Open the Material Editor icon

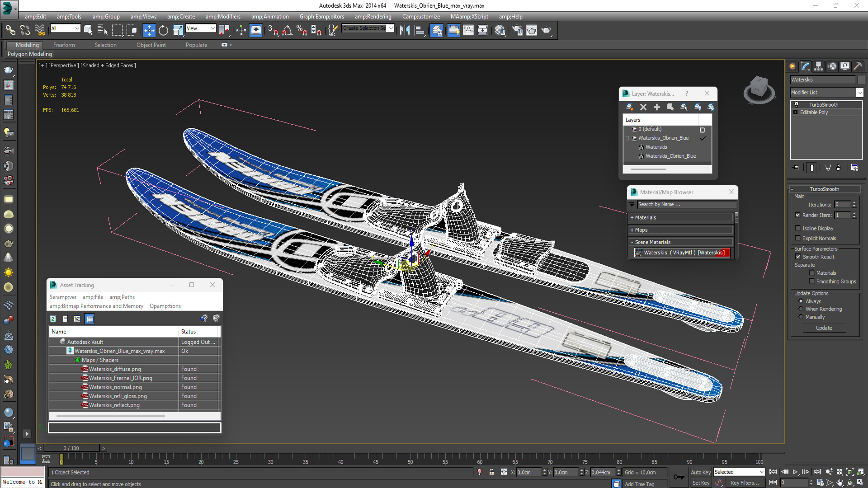[500, 30]
